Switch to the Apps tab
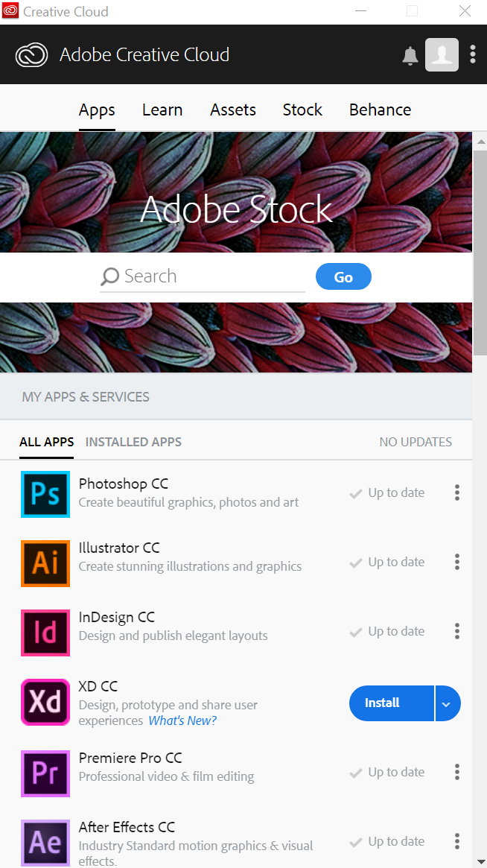This screenshot has height=868, width=487. tap(97, 110)
